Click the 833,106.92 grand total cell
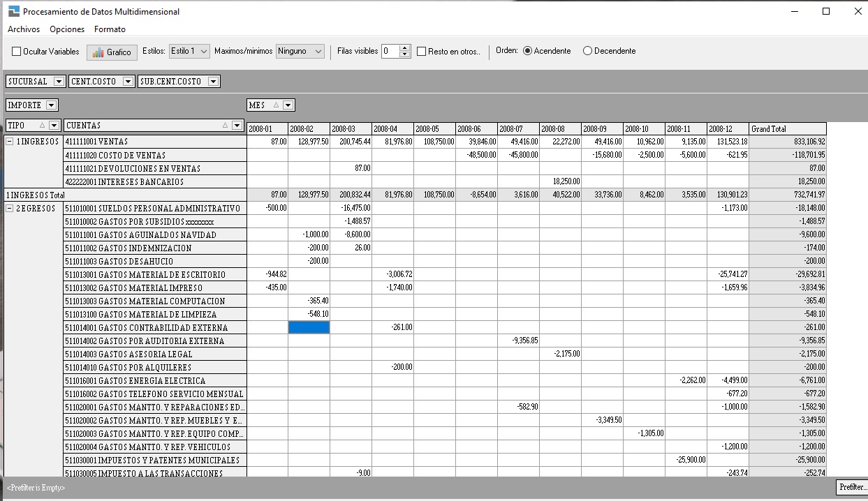 788,142
